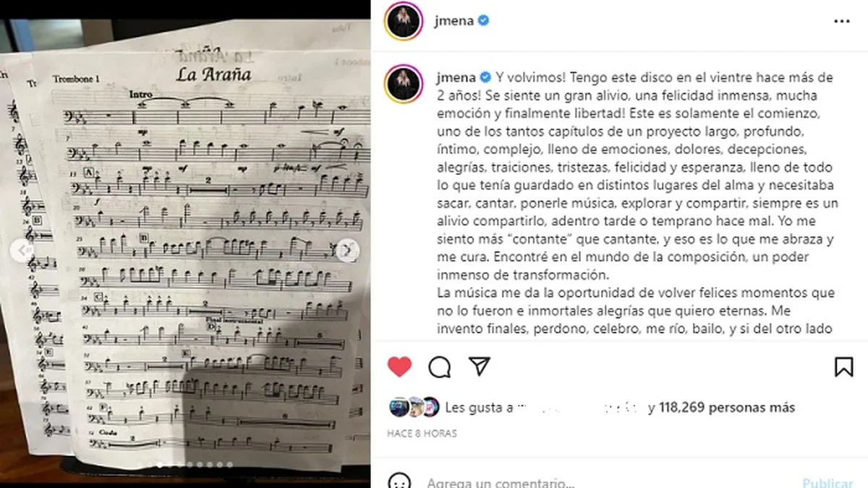Click the Publicar button
Viewport: 868px width, 488px height.
coord(827,482)
